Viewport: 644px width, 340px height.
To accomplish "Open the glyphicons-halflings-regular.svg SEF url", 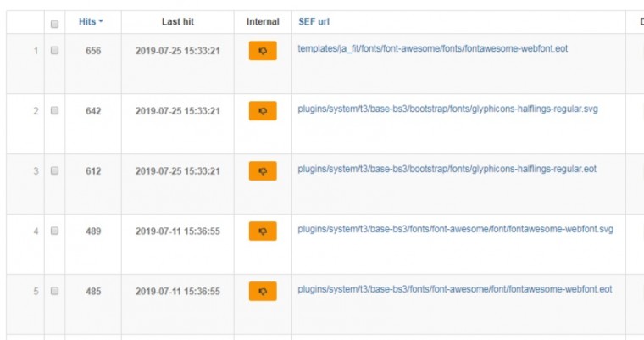I will coord(447,109).
